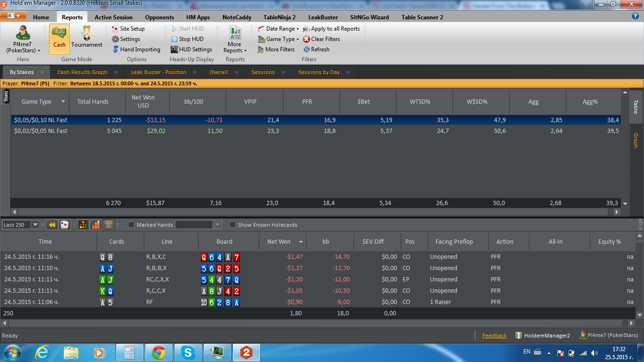Open the Settings gear option
Screen dimensions: 644x362
pos(126,39)
